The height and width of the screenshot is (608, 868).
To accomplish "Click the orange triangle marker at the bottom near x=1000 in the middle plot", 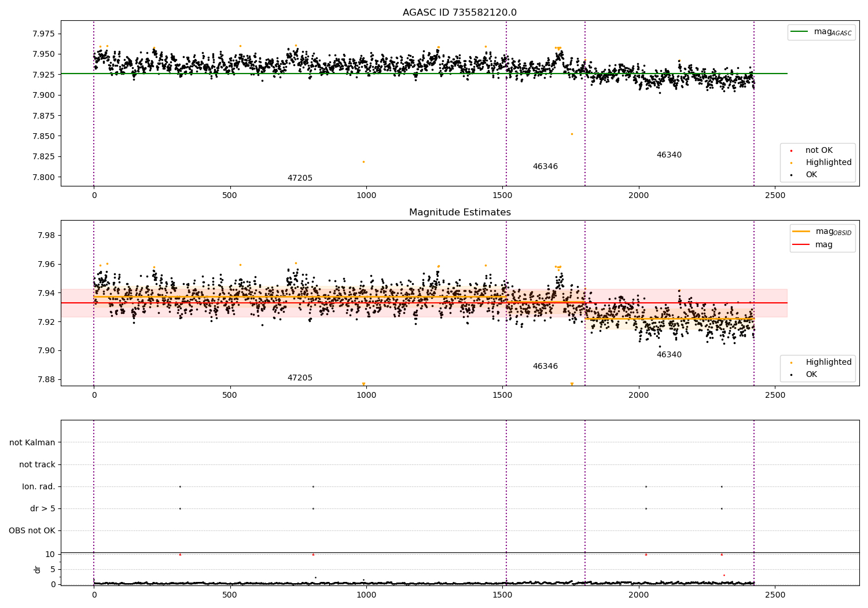I will [x=363, y=384].
